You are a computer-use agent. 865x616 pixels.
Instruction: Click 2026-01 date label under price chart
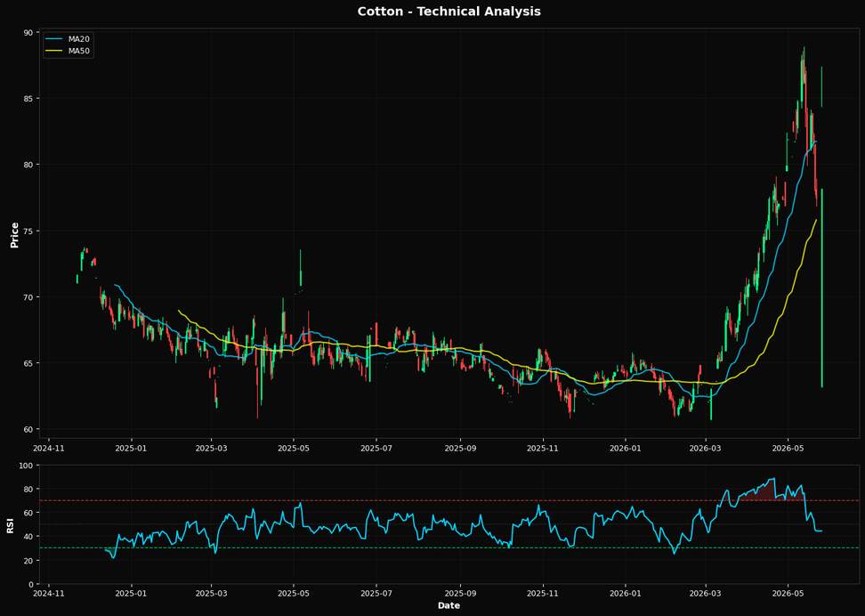tap(626, 448)
